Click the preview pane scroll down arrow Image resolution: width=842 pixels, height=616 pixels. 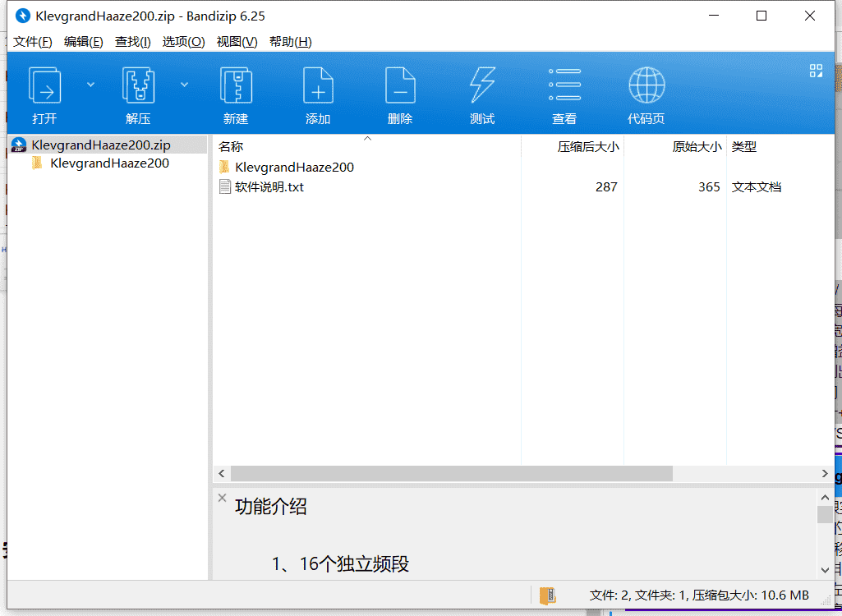[826, 570]
